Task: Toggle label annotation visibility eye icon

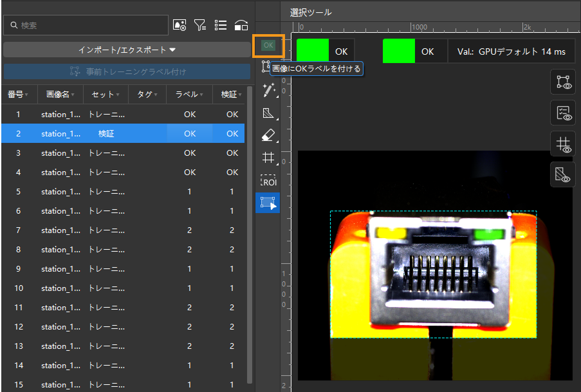Action: (x=562, y=113)
